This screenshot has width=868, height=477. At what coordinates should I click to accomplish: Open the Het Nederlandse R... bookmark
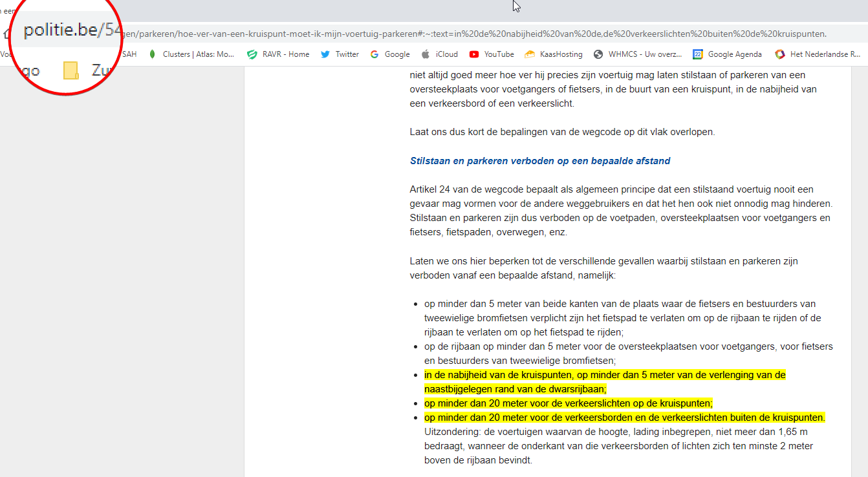818,54
